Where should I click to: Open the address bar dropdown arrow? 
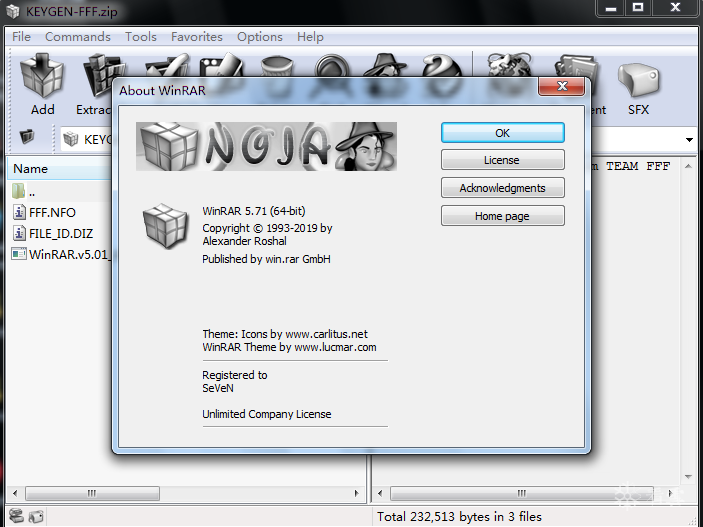(x=689, y=140)
